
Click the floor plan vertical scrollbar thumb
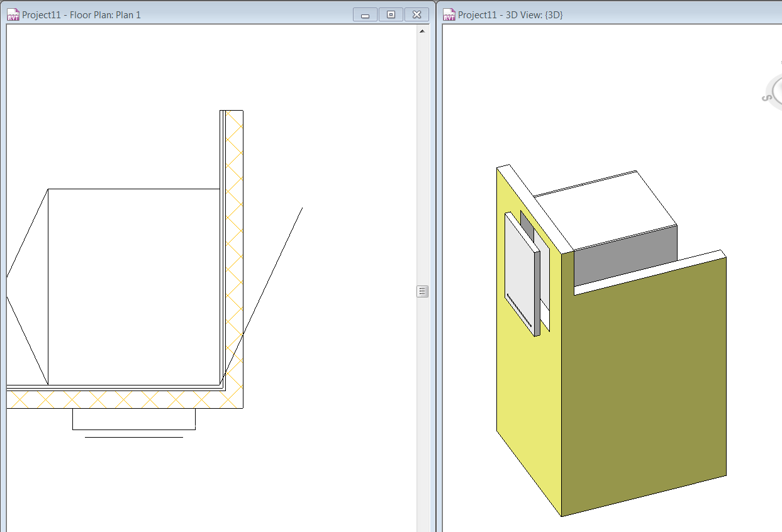[x=422, y=291]
